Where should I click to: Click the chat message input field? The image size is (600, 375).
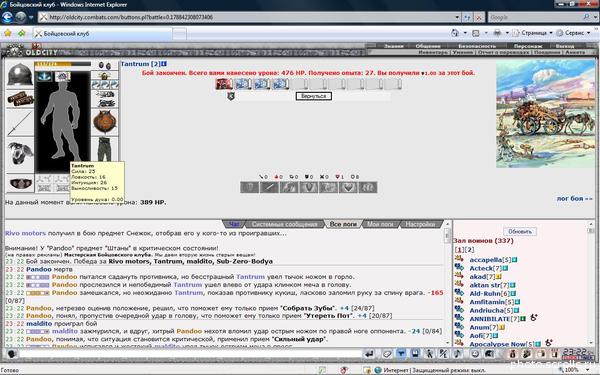tap(190, 354)
